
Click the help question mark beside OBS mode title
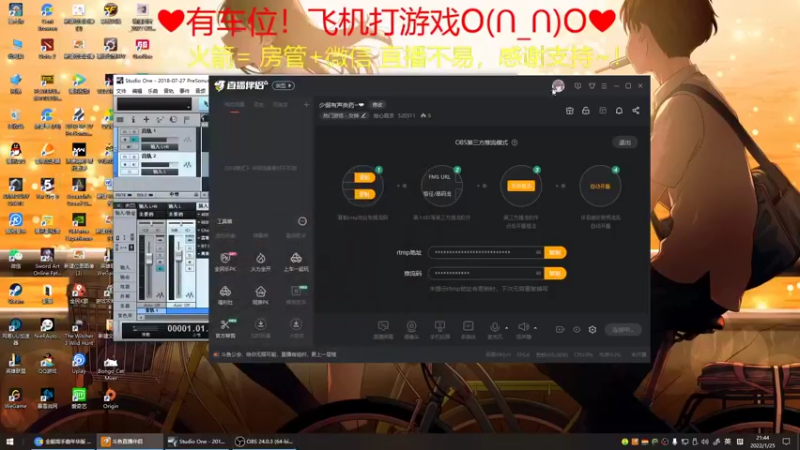(515, 142)
